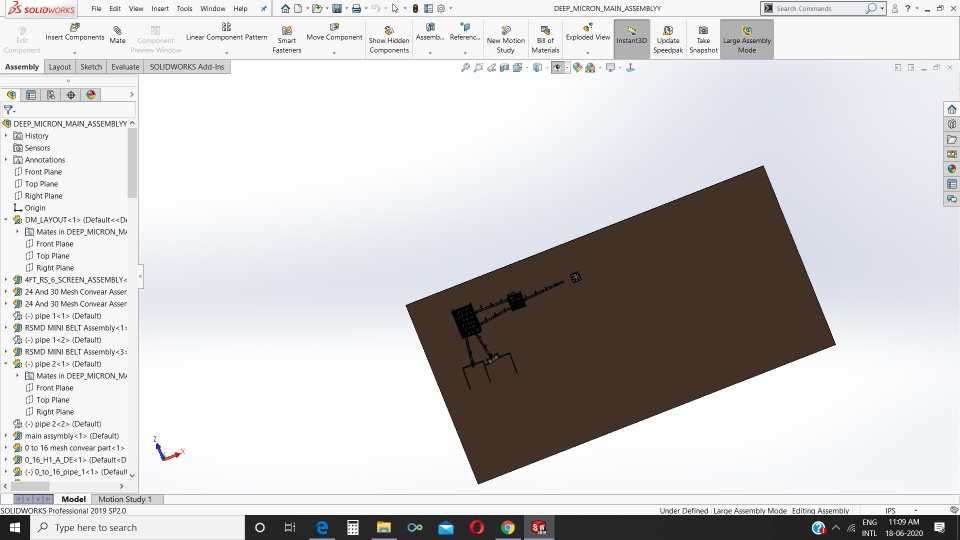Open the Insert menu
This screenshot has width=960, height=540.
(160, 9)
